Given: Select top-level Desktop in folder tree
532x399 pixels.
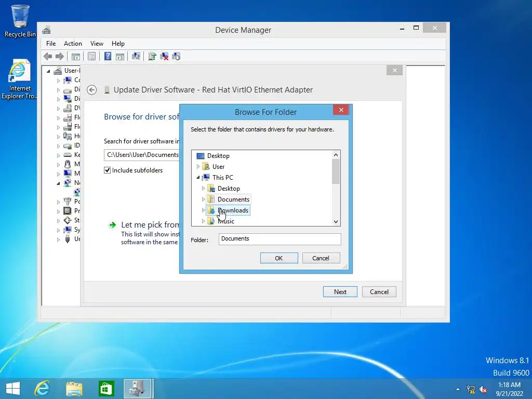Looking at the screenshot, I should click(213, 156).
